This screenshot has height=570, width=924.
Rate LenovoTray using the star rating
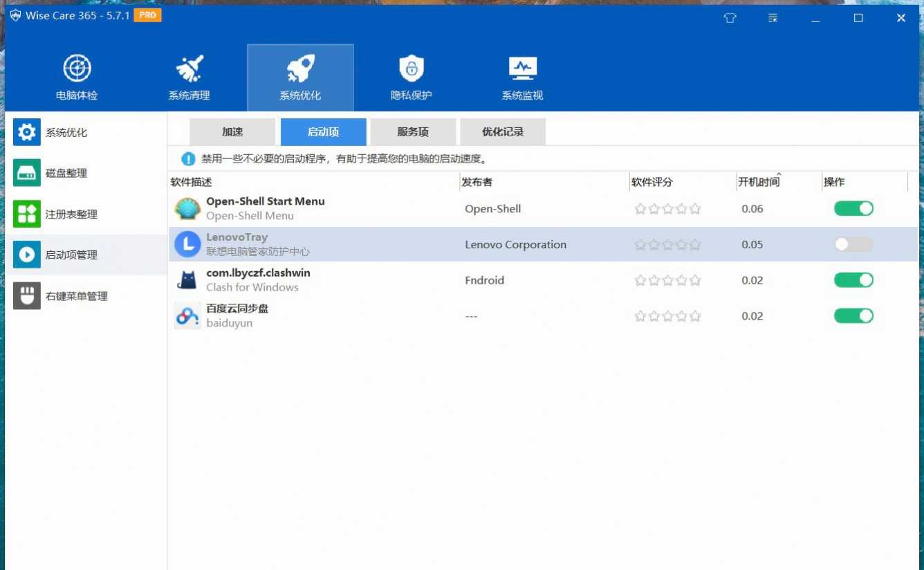coord(667,245)
